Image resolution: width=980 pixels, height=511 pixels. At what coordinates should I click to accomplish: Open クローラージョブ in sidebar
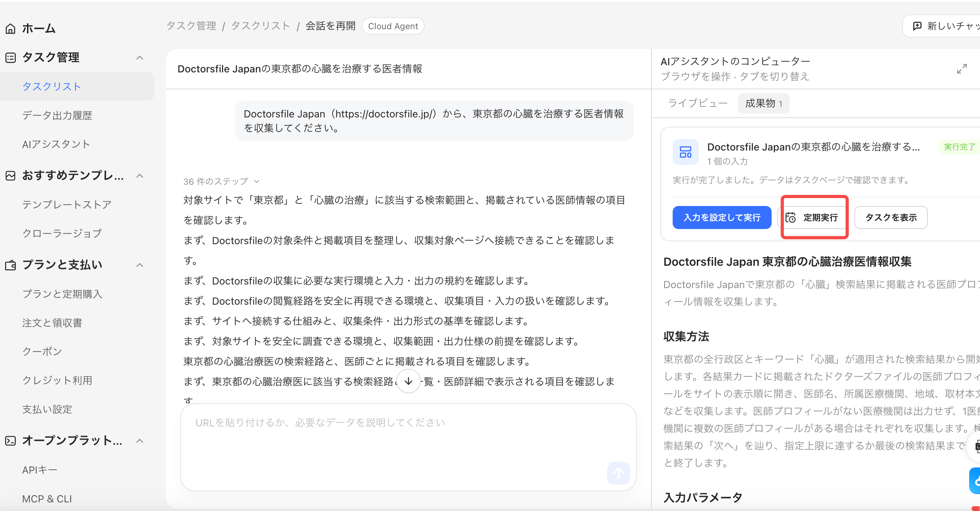click(62, 233)
